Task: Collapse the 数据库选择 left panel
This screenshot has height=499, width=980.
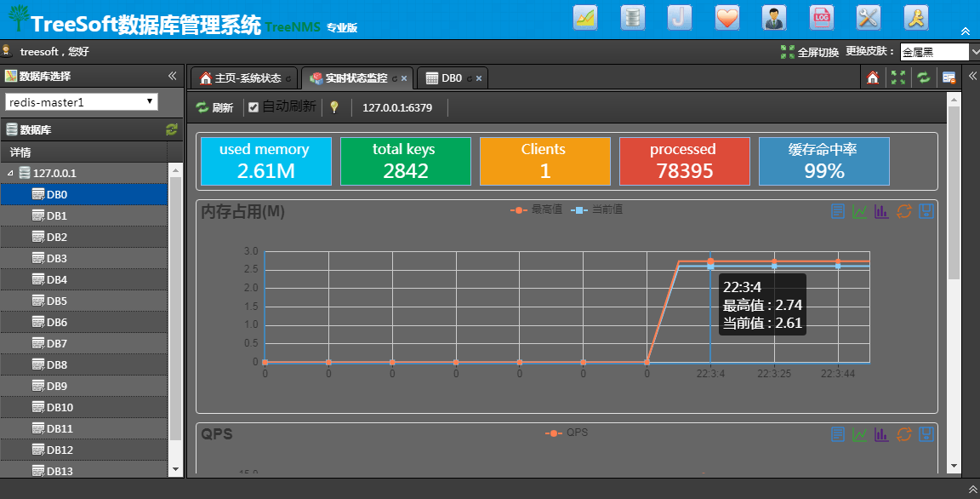Action: coord(173,76)
